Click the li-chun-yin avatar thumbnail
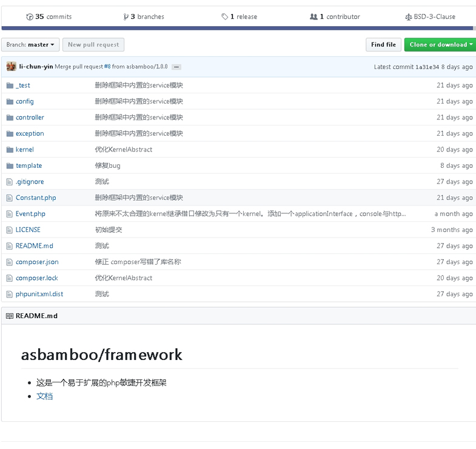 [x=12, y=67]
